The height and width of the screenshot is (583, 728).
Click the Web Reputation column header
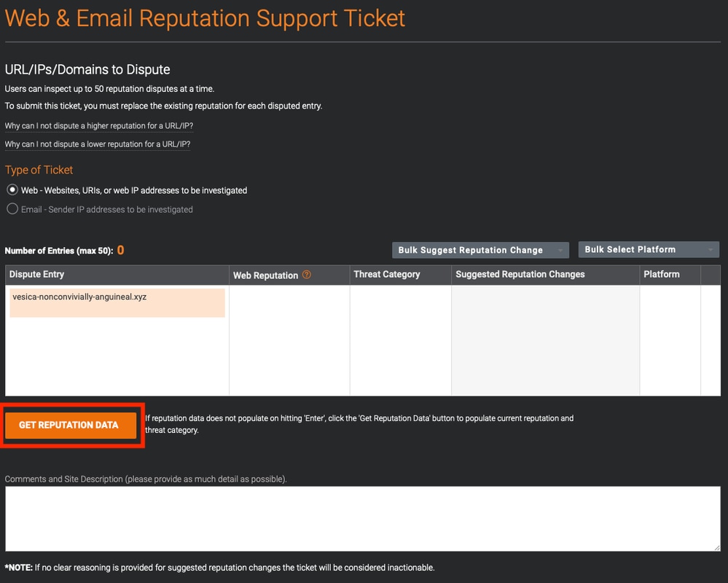click(x=289, y=275)
